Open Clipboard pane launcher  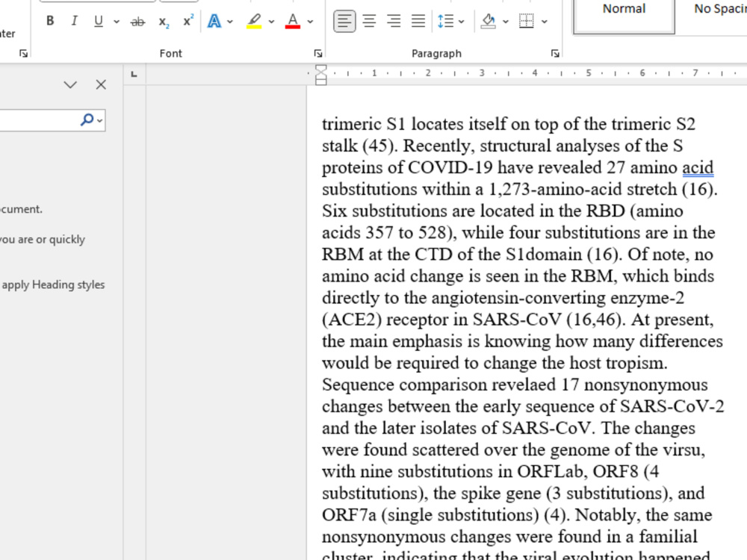pos(23,53)
